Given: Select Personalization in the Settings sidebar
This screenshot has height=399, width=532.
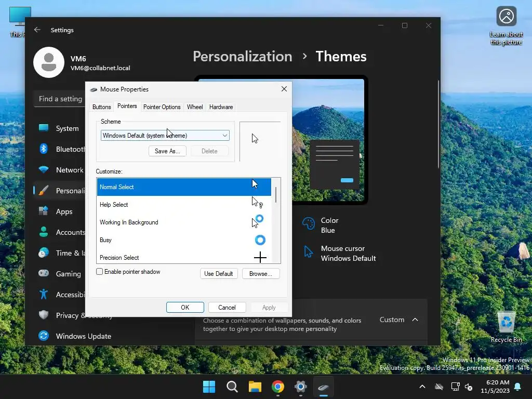Looking at the screenshot, I should (x=59, y=191).
